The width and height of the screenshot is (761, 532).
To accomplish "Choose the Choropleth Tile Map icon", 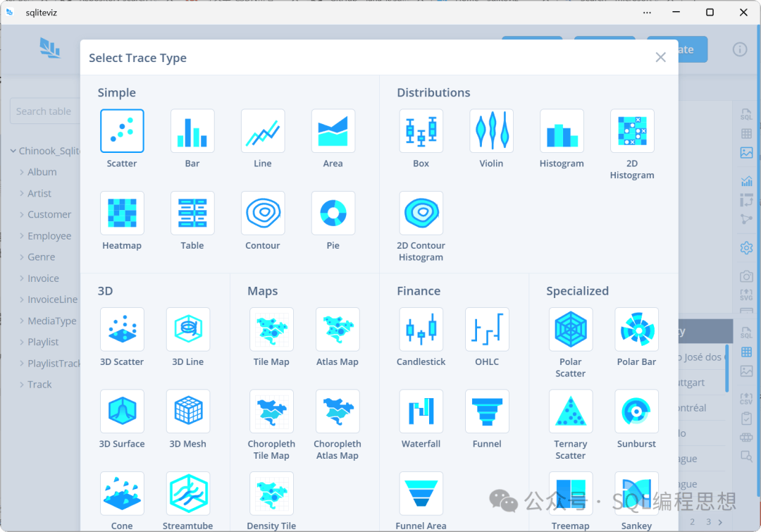I will click(x=271, y=412).
